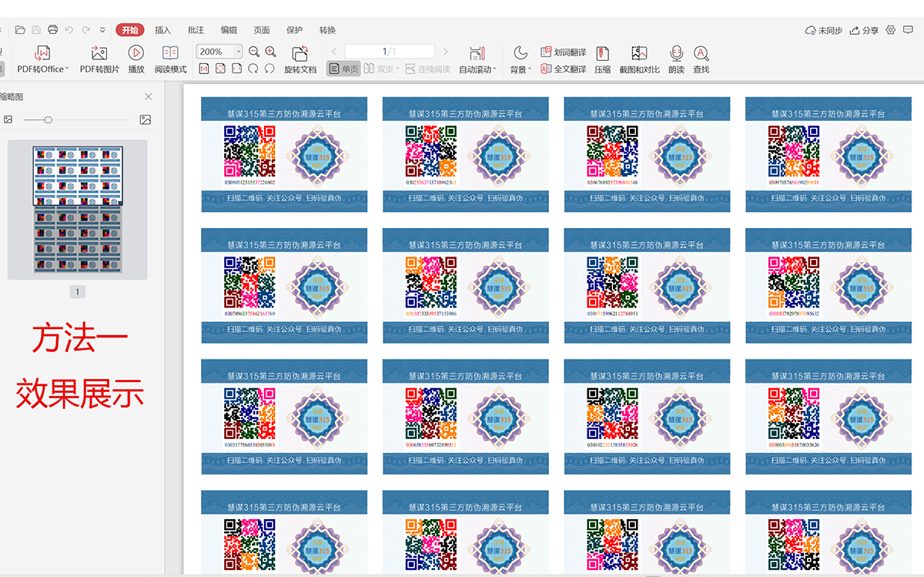Enable 阅读模式 reading mode
This screenshot has height=577, width=924.
pos(170,59)
